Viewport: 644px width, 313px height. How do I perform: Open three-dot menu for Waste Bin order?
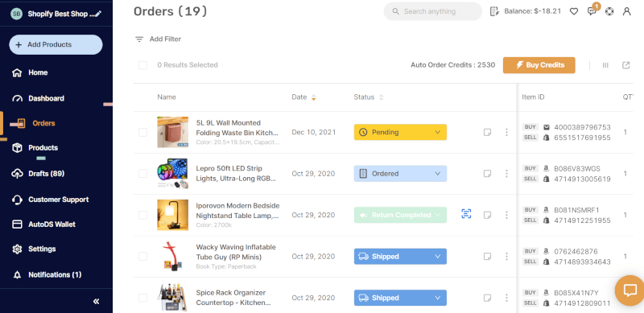click(506, 132)
